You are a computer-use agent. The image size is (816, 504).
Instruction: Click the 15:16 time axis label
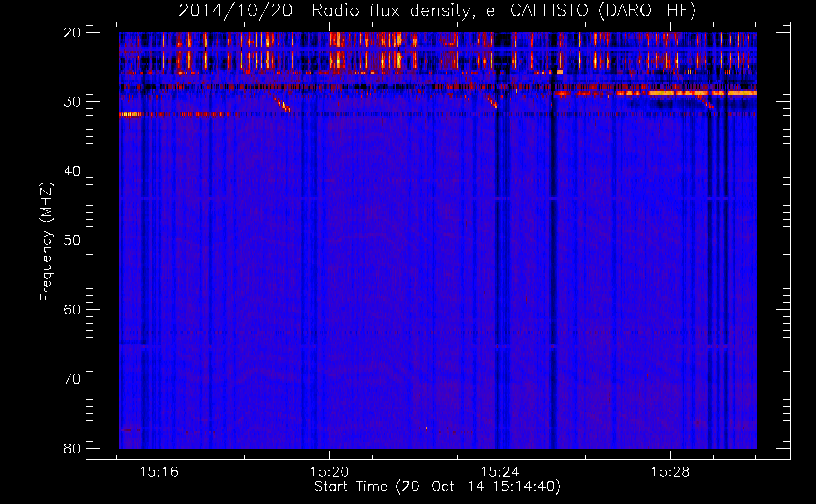coord(159,472)
